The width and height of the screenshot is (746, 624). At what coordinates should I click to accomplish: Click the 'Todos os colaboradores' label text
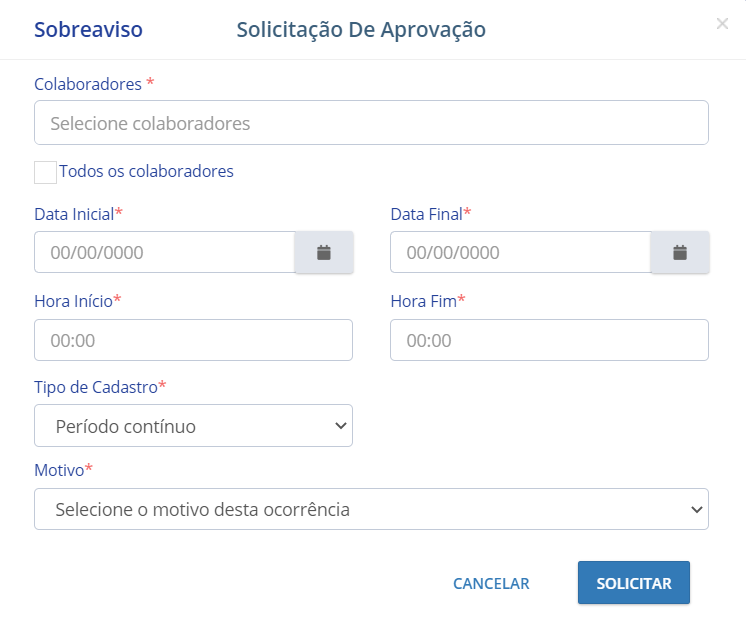pyautogui.click(x=146, y=171)
